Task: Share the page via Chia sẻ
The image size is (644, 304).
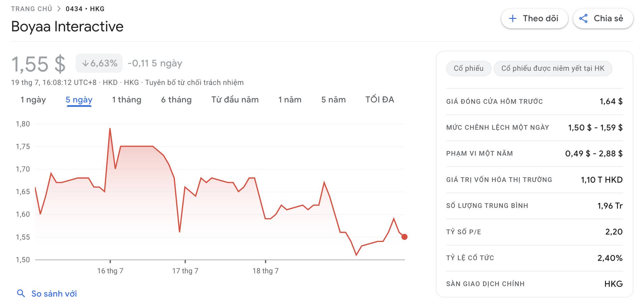Action: tap(603, 19)
